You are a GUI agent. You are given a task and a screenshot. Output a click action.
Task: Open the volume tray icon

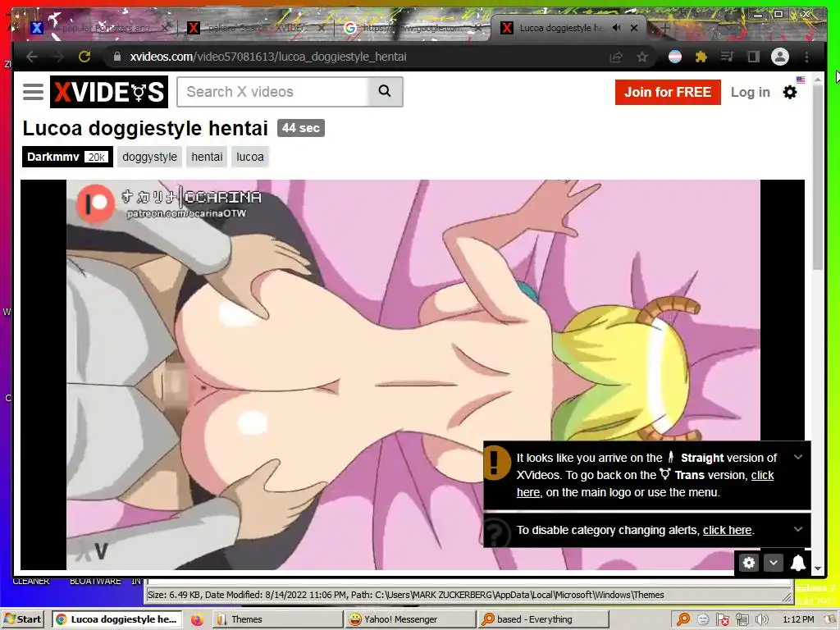(762, 619)
